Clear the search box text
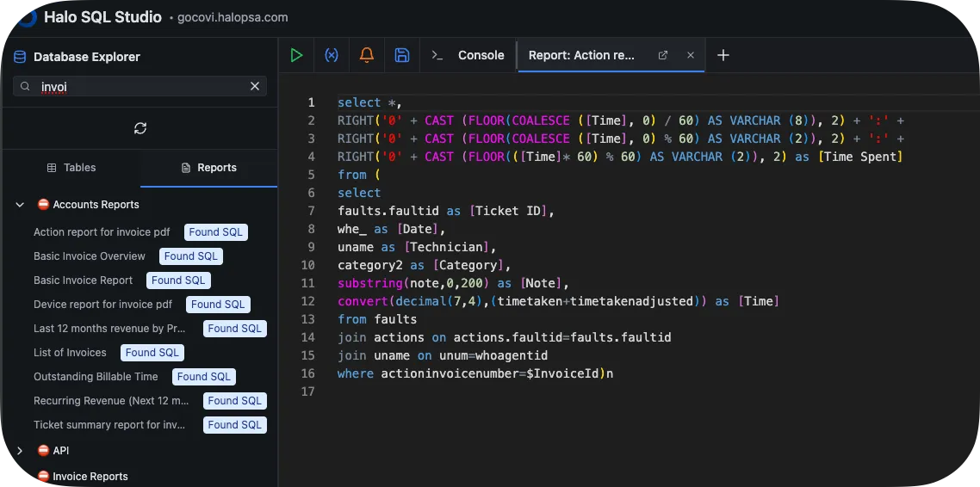Image resolution: width=980 pixels, height=487 pixels. pyautogui.click(x=255, y=86)
